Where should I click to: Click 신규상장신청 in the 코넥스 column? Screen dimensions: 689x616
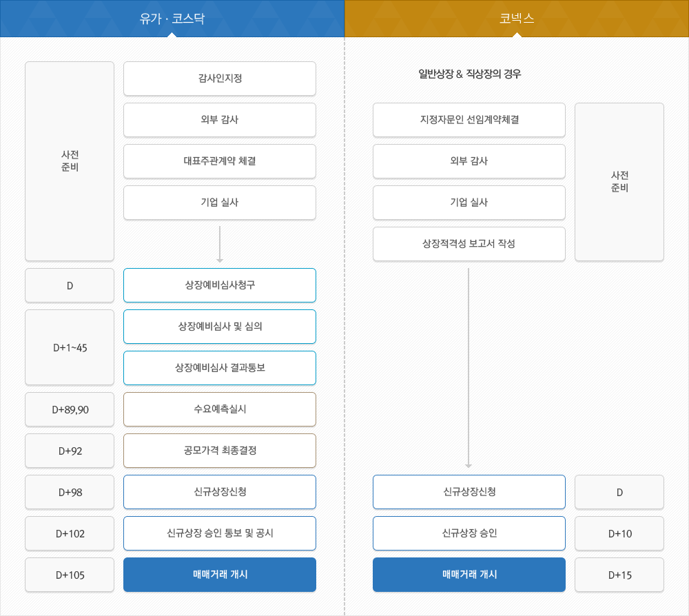coord(469,492)
